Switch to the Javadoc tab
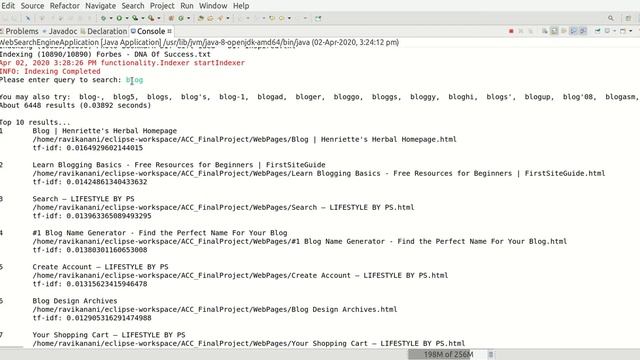 tap(60, 31)
